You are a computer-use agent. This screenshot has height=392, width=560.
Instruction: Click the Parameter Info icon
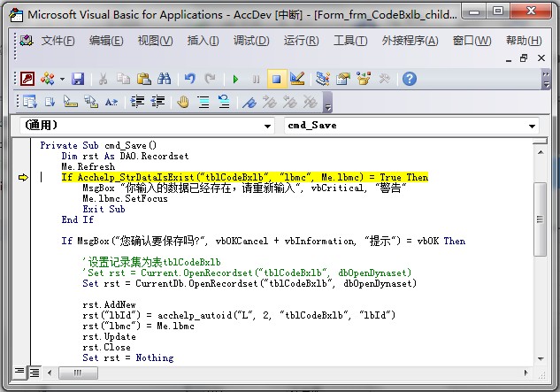(91, 102)
